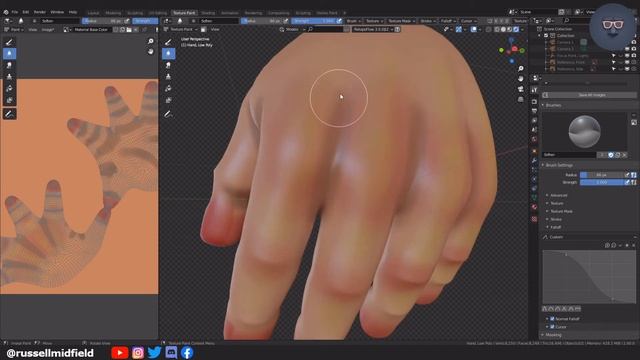This screenshot has height=360, width=640.
Task: Open the Render properties tab icon
Action: coord(534,101)
